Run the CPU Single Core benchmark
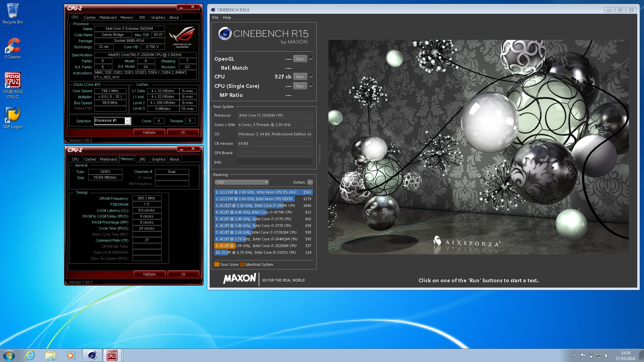Viewport: 644px width, 362px height. point(300,86)
